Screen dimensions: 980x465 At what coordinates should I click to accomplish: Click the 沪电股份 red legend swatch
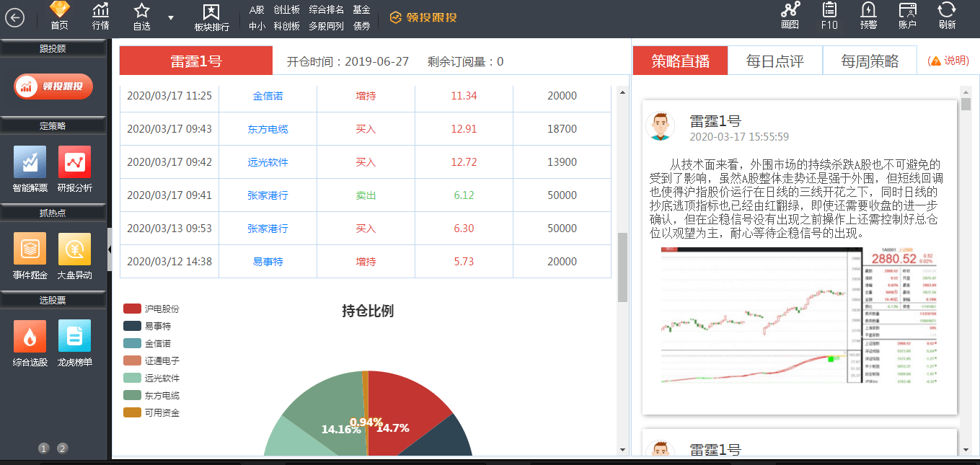[x=132, y=309]
